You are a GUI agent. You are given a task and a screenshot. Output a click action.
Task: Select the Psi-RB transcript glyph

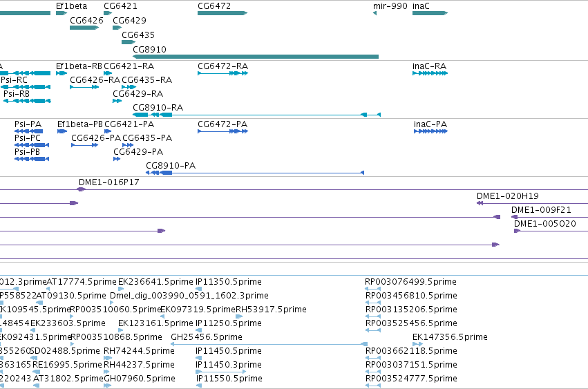click(x=27, y=101)
